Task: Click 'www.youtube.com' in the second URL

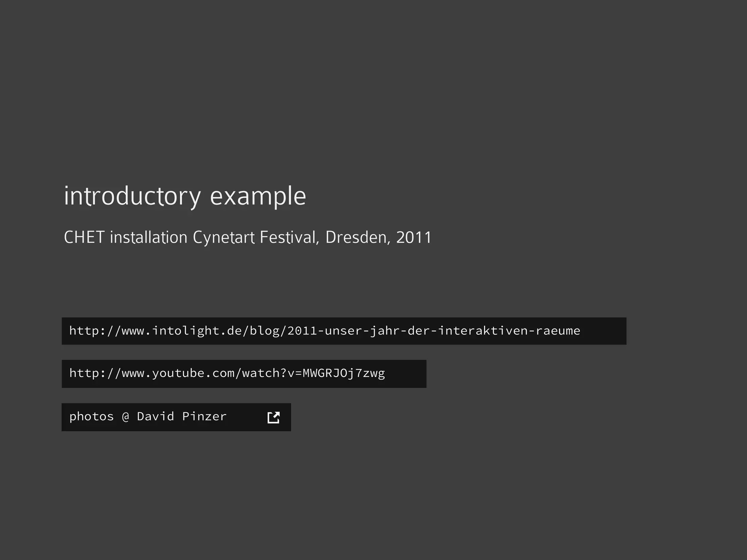Action: pyautogui.click(x=178, y=373)
